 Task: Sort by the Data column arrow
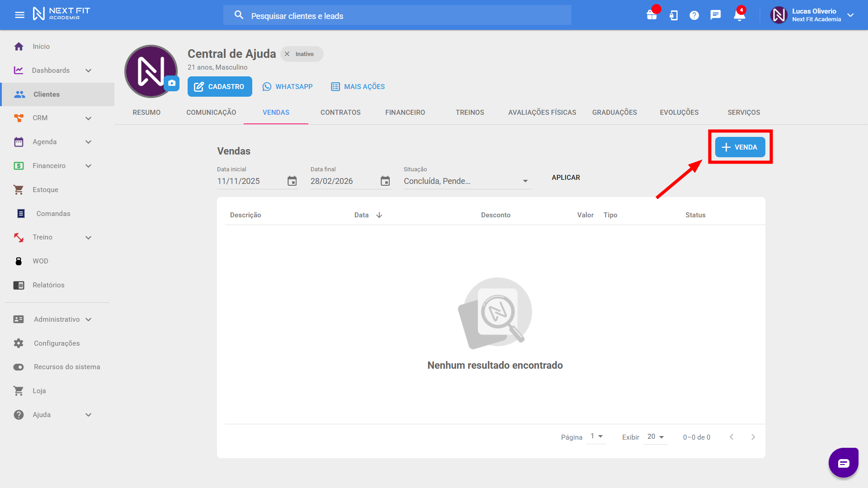pos(379,215)
